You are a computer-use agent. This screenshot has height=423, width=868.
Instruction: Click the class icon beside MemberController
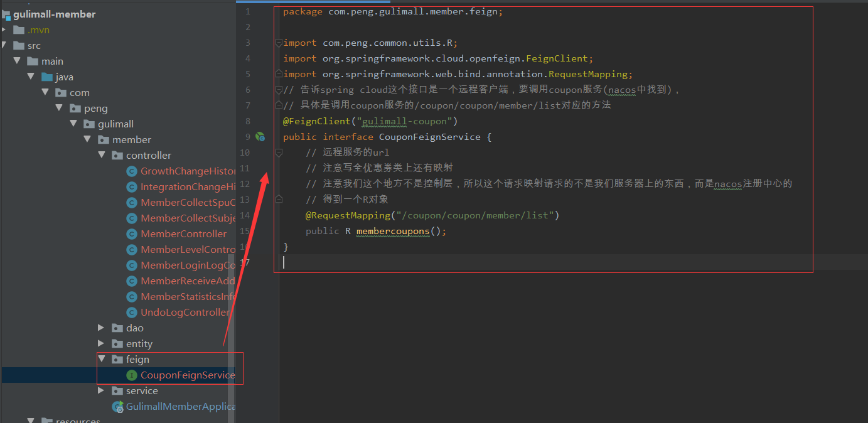[131, 234]
